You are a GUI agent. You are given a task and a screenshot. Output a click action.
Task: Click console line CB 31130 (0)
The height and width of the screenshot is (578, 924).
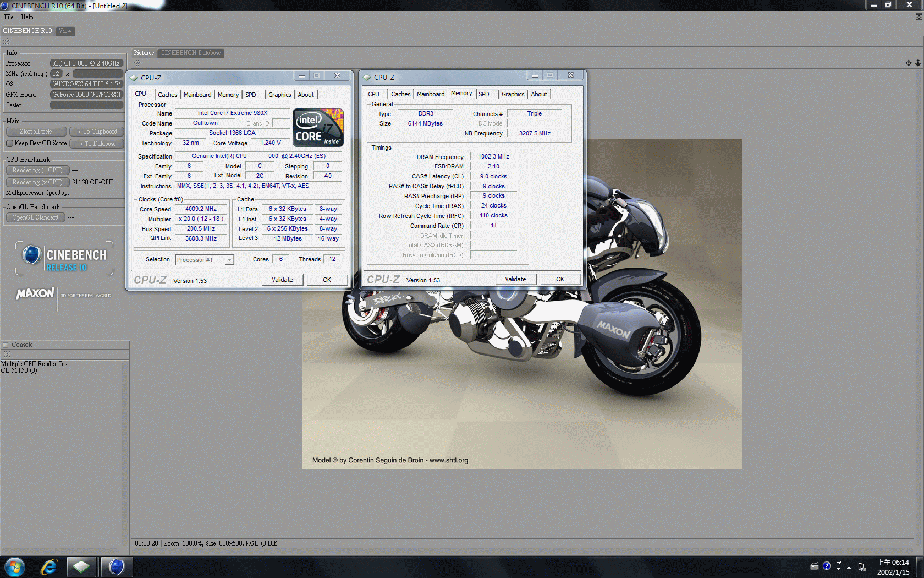tap(19, 370)
